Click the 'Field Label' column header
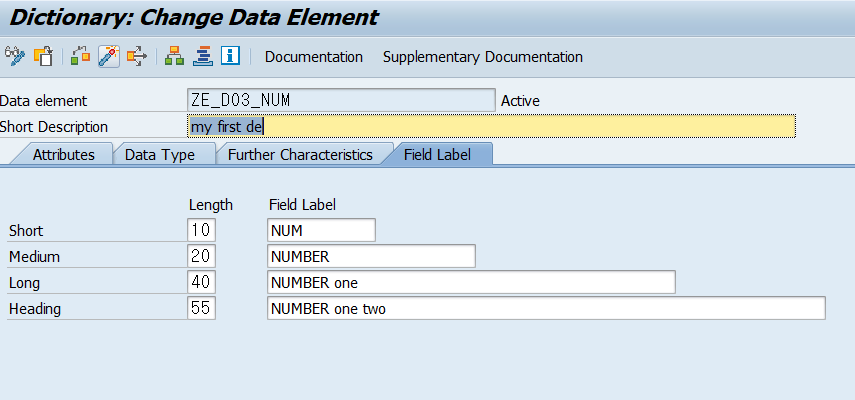Image resolution: width=855 pixels, height=400 pixels. click(302, 205)
